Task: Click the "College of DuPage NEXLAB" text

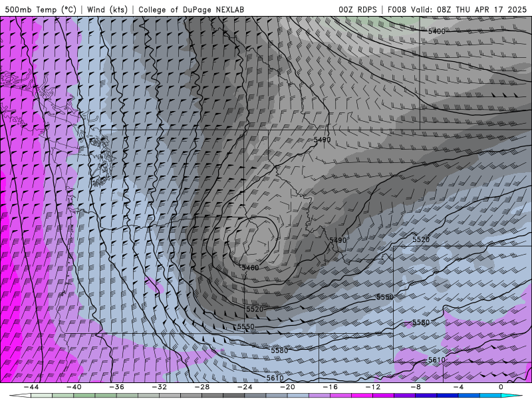Action: coord(191,9)
